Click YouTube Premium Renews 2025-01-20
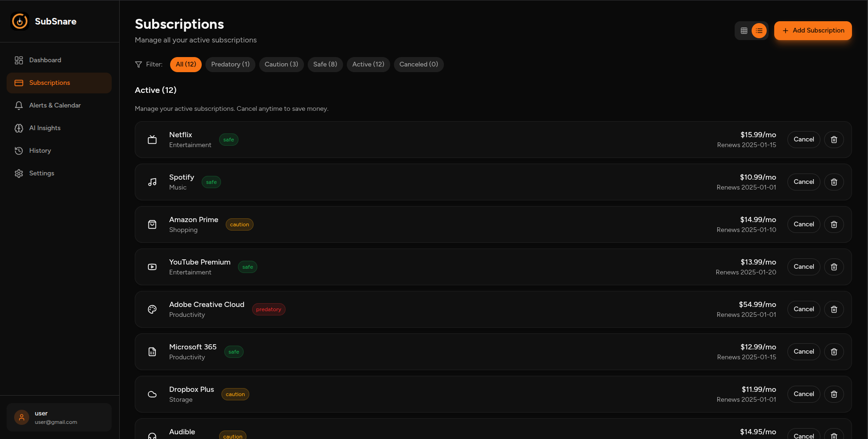This screenshot has height=439, width=868. click(x=746, y=273)
